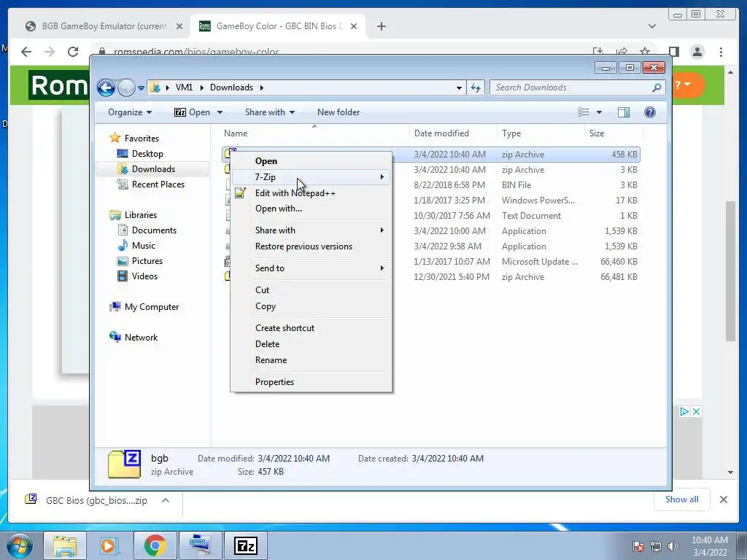Bookmark page with star icon
Viewport: 747px width, 560px height.
click(x=645, y=52)
